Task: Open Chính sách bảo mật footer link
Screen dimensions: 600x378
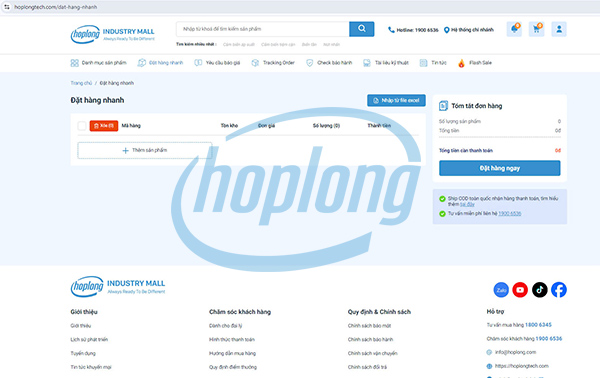Action: (369, 326)
